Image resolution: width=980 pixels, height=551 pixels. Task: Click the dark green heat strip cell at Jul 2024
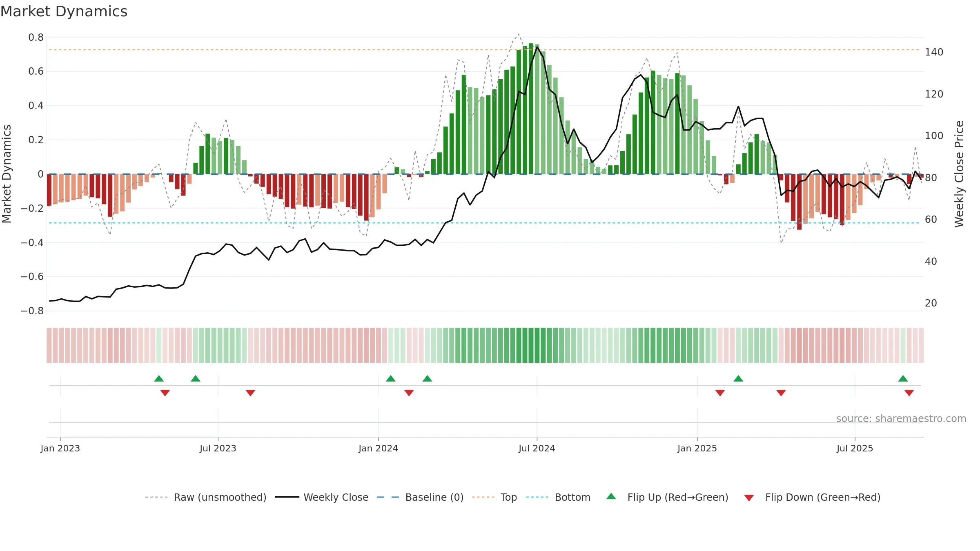point(537,345)
